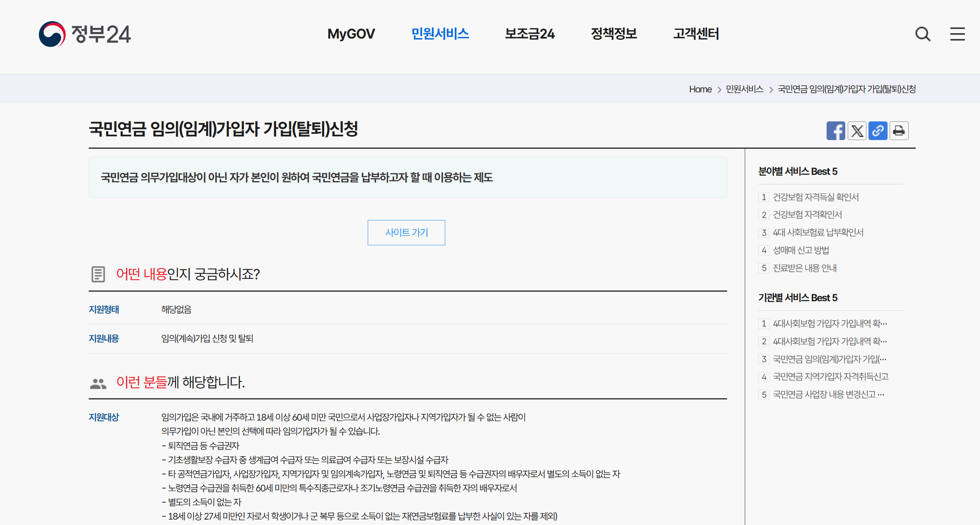This screenshot has height=525, width=980.
Task: Open the hamburger full menu icon
Action: click(957, 34)
